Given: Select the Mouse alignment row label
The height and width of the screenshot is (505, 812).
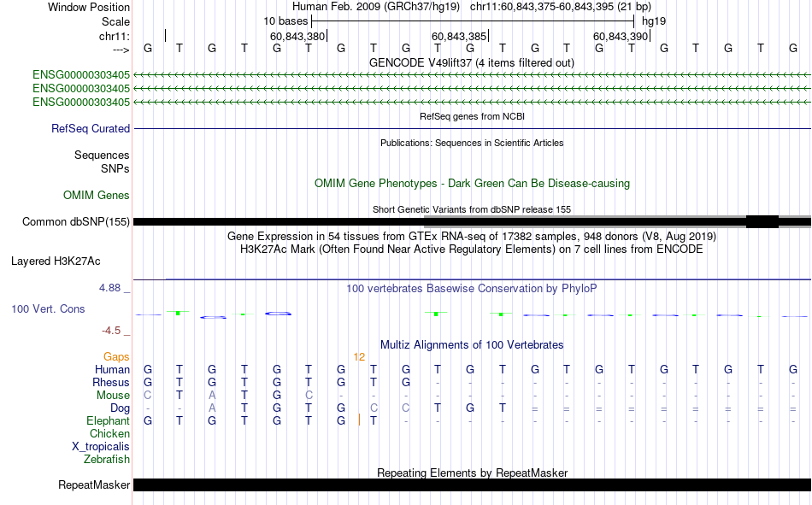Looking at the screenshot, I should pyautogui.click(x=113, y=396).
